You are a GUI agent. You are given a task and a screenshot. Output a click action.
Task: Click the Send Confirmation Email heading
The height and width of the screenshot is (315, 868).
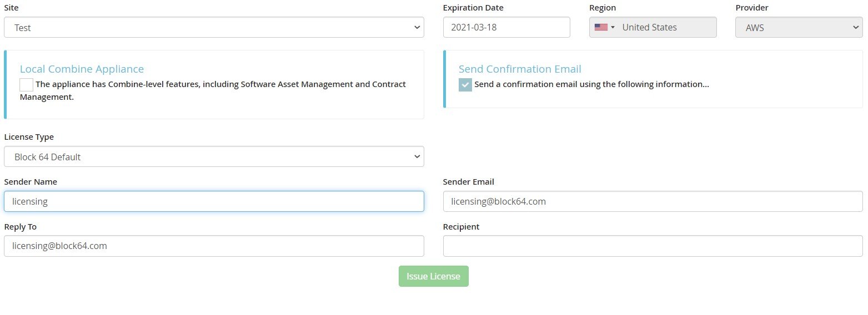coord(520,69)
